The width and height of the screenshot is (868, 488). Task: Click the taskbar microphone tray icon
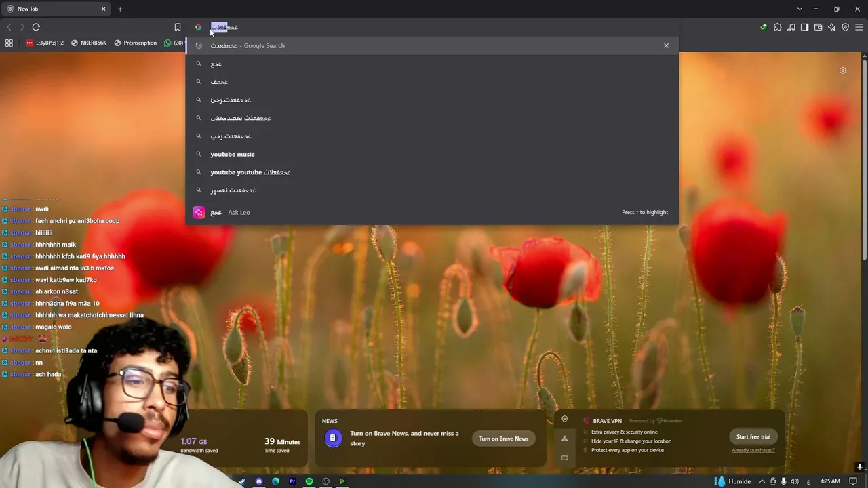784,481
